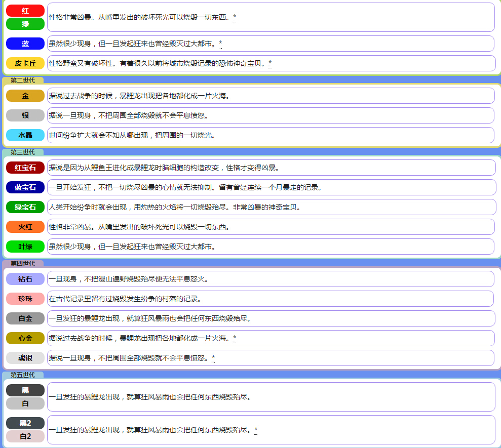Image resolution: width=501 pixels, height=448 pixels.
Task: Click the asterisk note after 红/绿 entry
Action: (x=235, y=17)
